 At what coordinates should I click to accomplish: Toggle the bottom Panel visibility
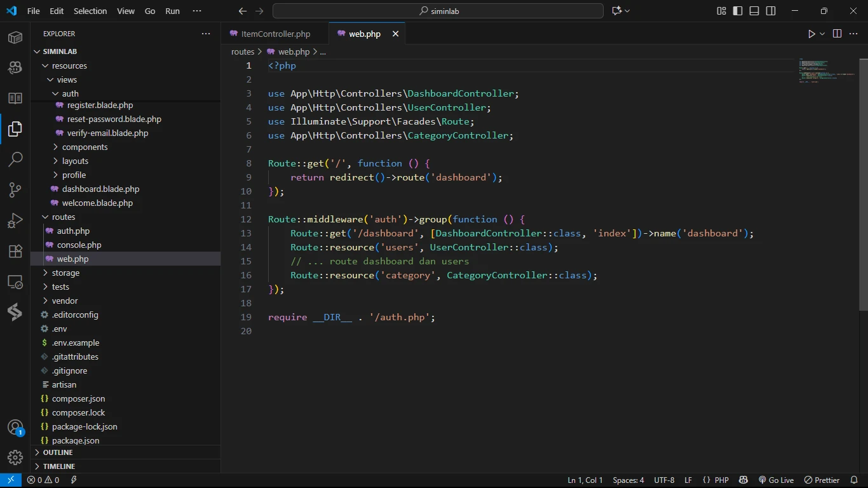click(754, 11)
